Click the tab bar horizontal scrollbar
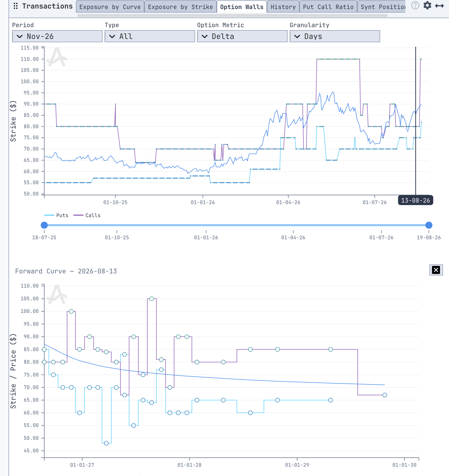Viewport: 449px width, 476px height. pyautogui.click(x=233, y=16)
